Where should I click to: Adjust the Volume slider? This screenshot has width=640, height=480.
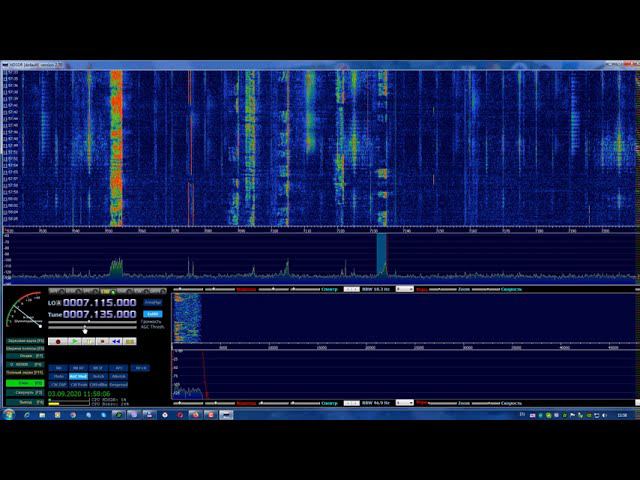point(92,322)
